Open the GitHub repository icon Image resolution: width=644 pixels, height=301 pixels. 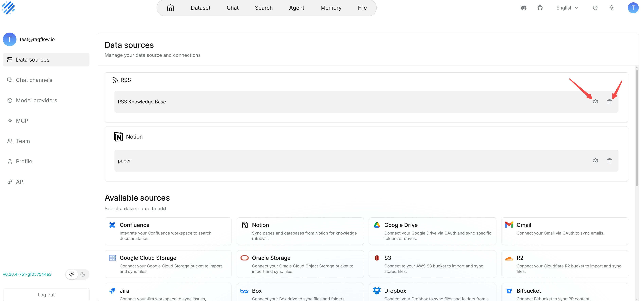pos(540,8)
